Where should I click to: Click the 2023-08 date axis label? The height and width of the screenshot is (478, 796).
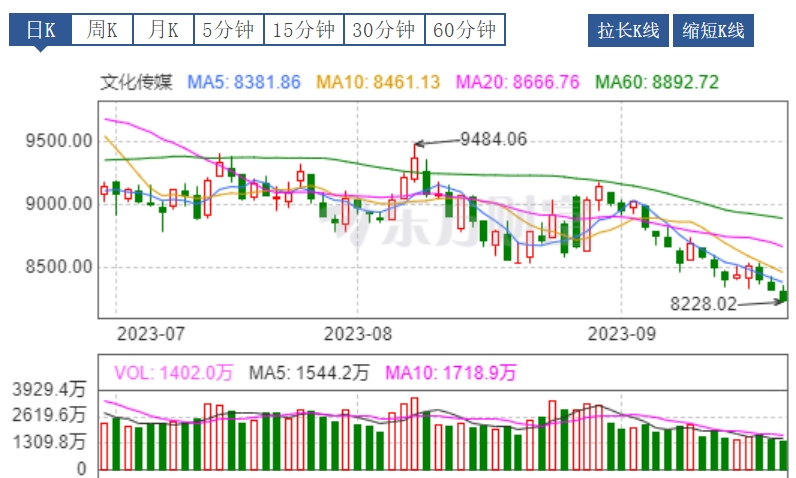(361, 332)
